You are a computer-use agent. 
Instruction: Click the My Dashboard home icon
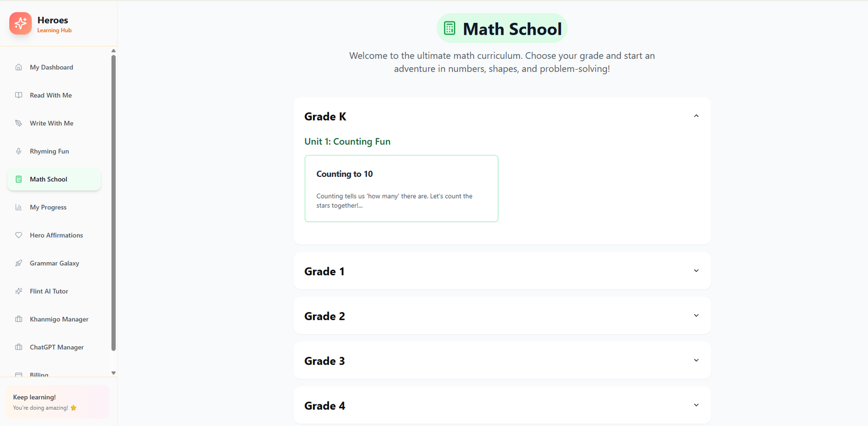point(18,67)
